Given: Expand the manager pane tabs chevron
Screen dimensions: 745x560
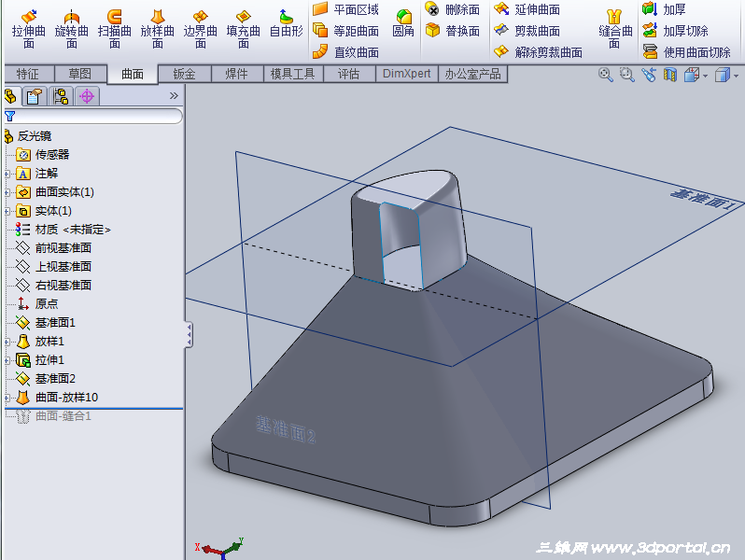Looking at the screenshot, I should click(174, 96).
